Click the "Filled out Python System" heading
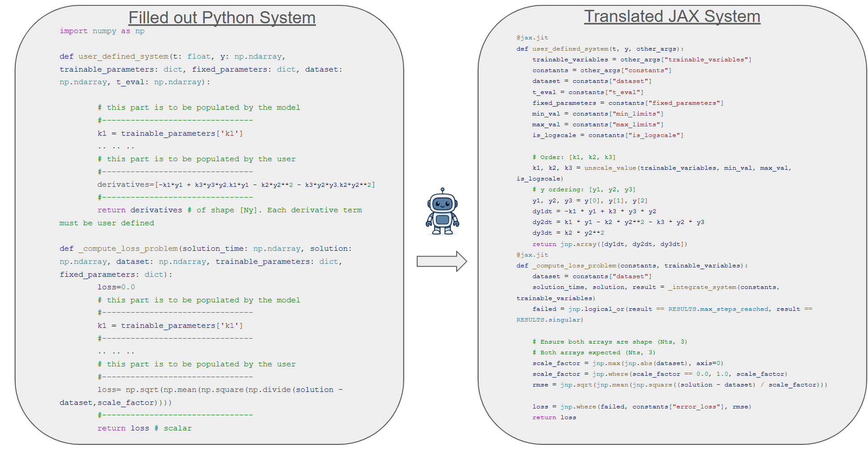868x460 pixels. pyautogui.click(x=222, y=18)
